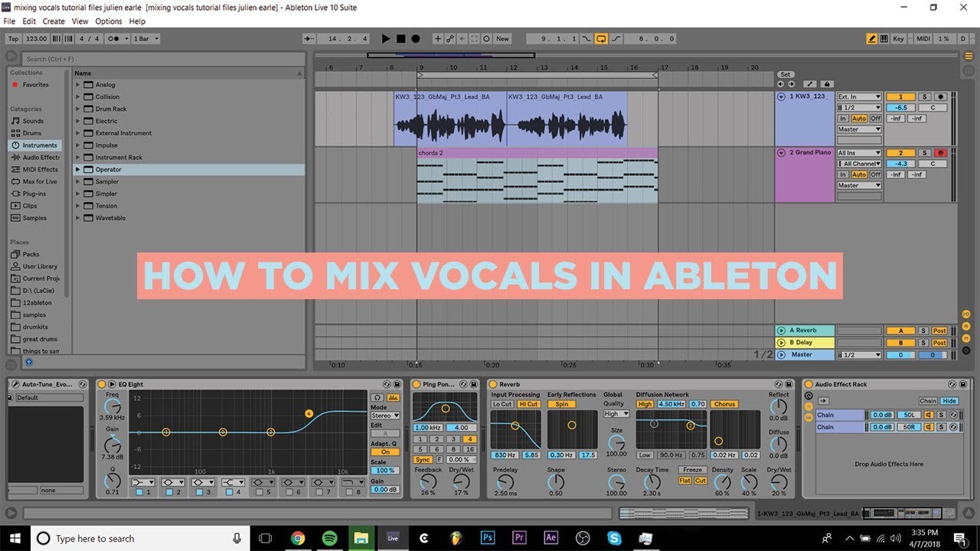Expand the Wavetable instrument entry
The height and width of the screenshot is (551, 980).
coord(77,218)
